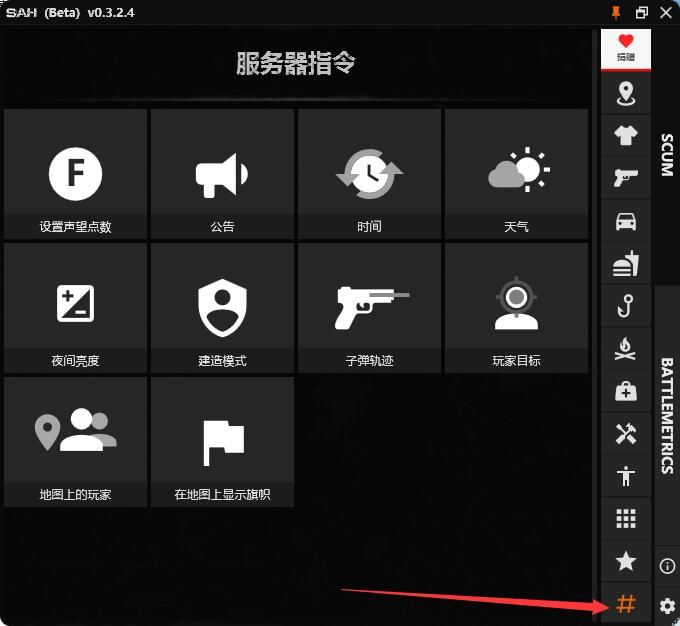Image resolution: width=680 pixels, height=626 pixels.
Task: Select the car vehicles sidebar icon
Action: click(626, 221)
